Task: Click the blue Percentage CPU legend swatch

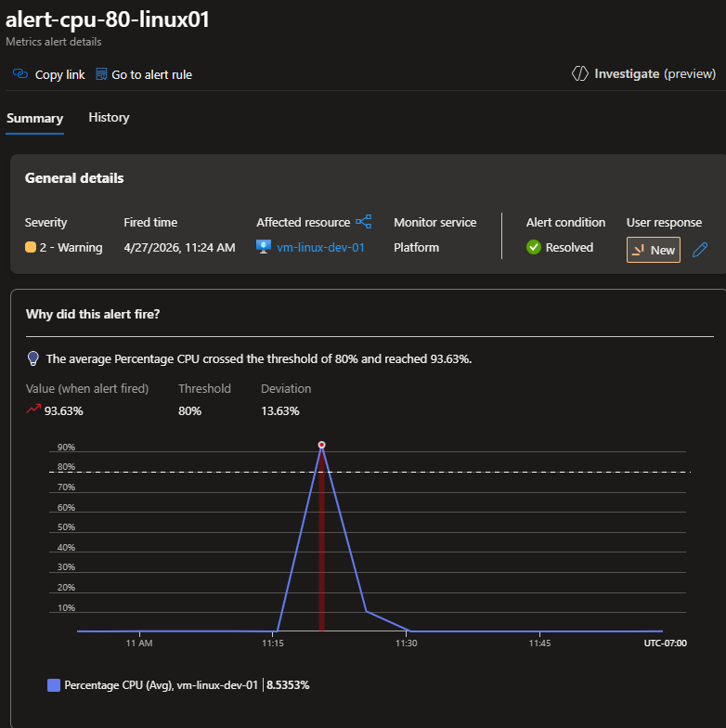Action: click(x=54, y=685)
